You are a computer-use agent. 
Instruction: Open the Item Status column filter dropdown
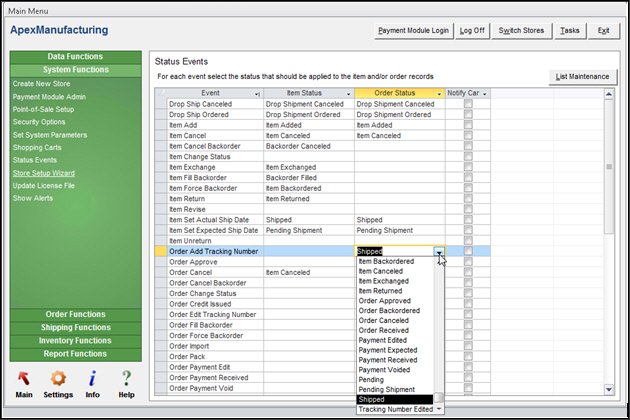coord(347,93)
